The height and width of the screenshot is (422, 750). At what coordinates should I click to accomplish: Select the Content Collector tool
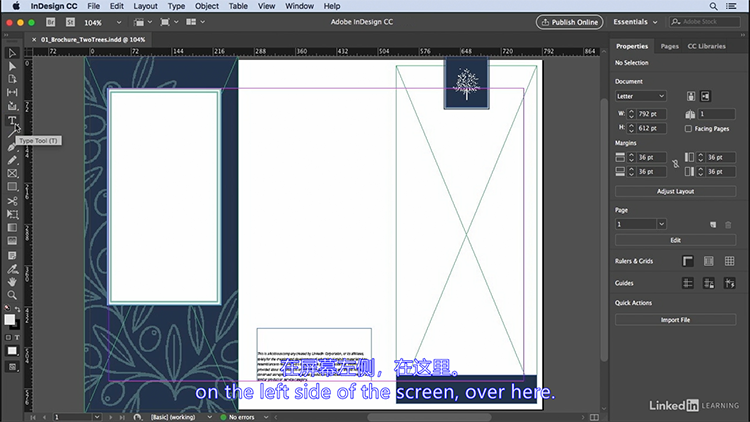coord(12,106)
